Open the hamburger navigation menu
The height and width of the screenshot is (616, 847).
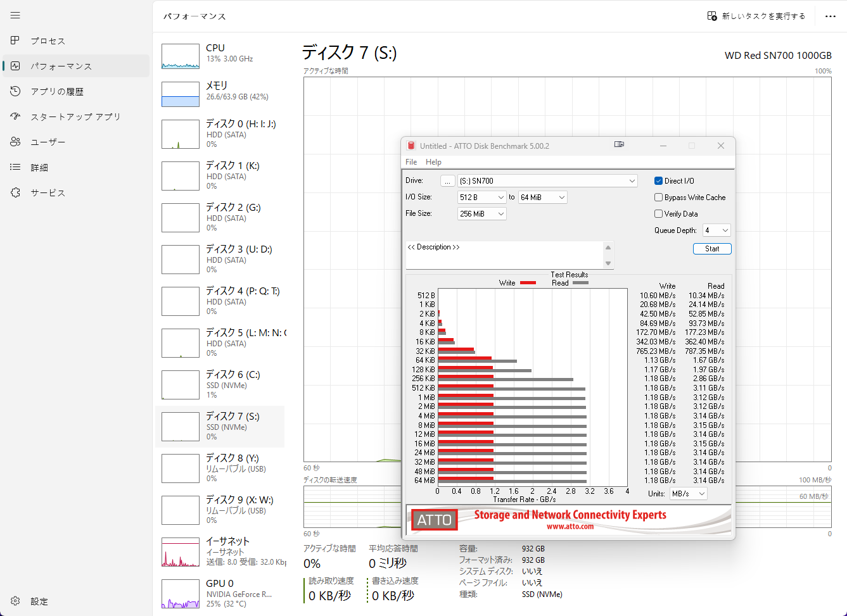(x=15, y=15)
